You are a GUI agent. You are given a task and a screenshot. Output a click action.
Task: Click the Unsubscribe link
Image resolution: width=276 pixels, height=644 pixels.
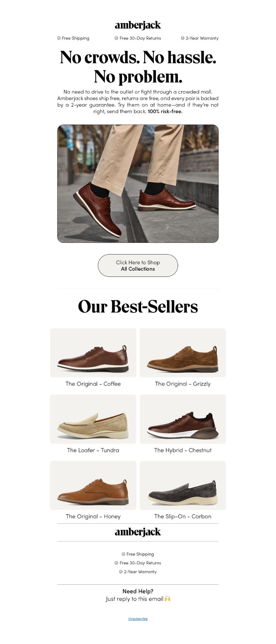138,619
